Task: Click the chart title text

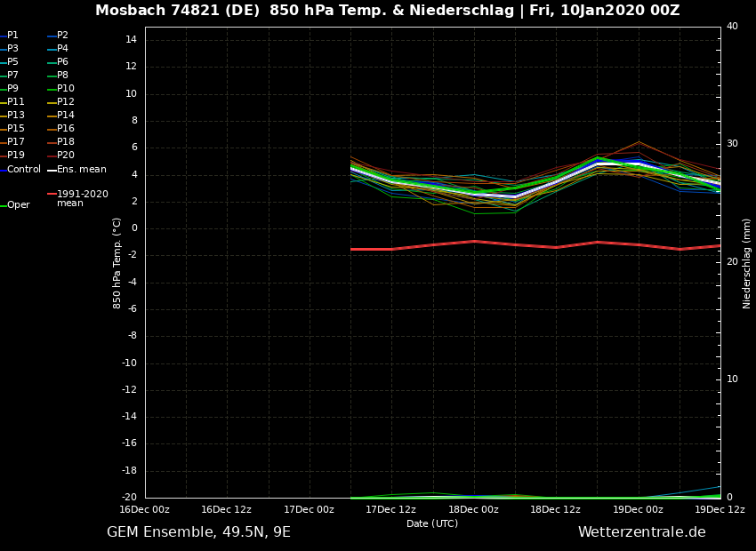Action: pyautogui.click(x=387, y=11)
